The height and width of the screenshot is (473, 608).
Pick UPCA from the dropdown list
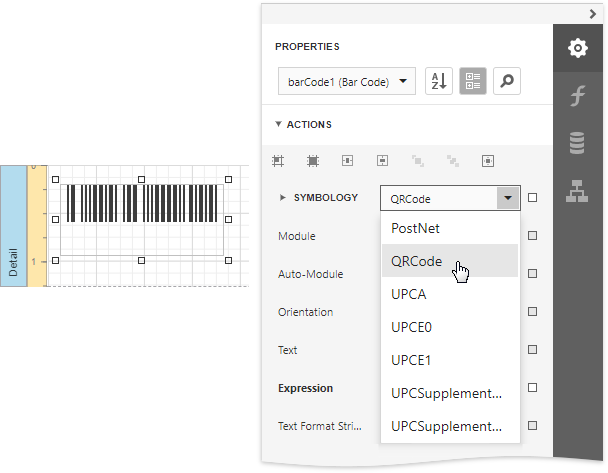(x=410, y=294)
